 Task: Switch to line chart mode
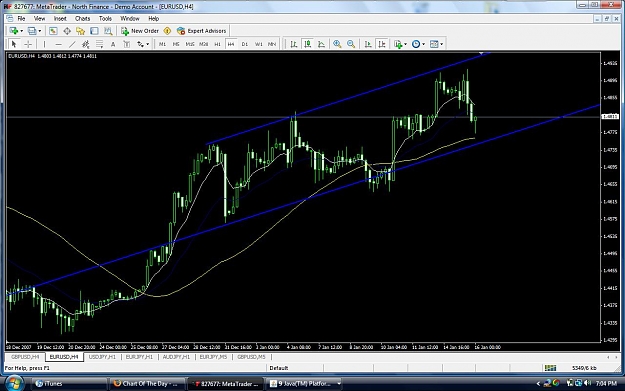tap(321, 44)
